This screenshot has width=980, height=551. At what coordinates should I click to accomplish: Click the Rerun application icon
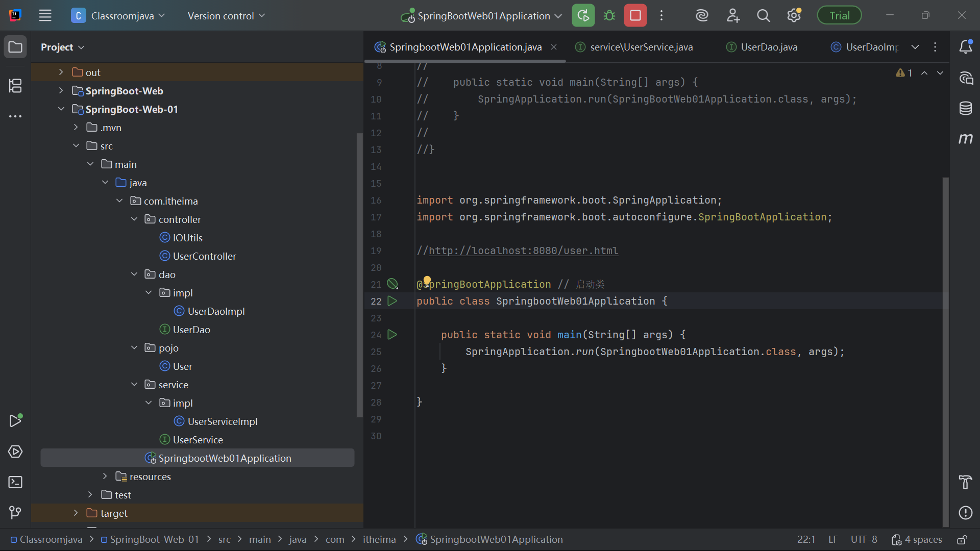[x=583, y=15]
